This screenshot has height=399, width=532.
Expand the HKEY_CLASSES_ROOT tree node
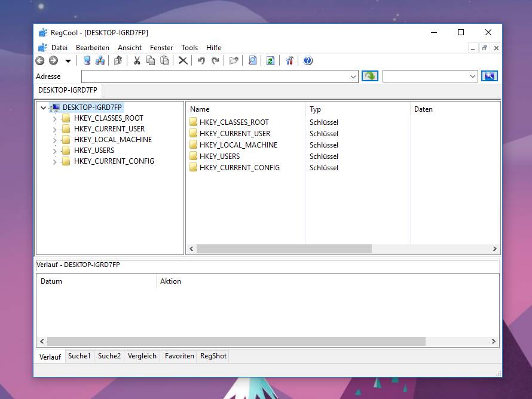(x=56, y=118)
